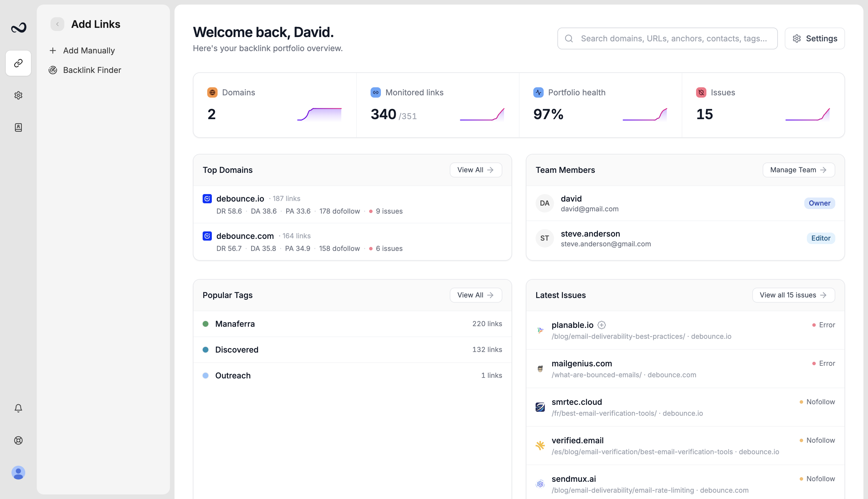This screenshot has width=868, height=499.
Task: Click the Settings button at top right
Action: coord(815,38)
